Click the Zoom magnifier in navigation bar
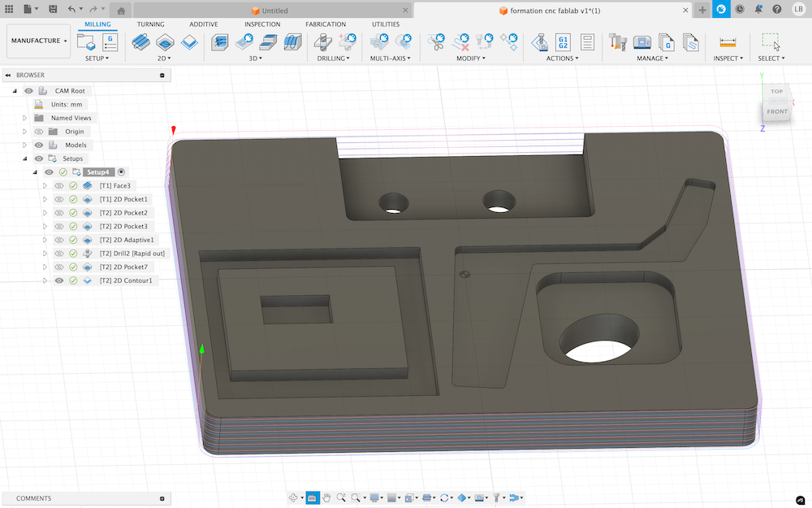The height and width of the screenshot is (508, 812). (341, 497)
